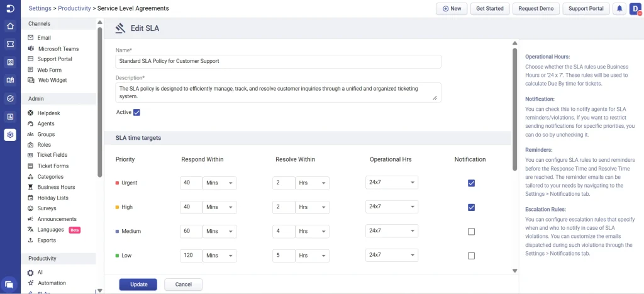644x294 pixels.
Task: Click the sidebar scroll up arrow
Action: (x=100, y=22)
